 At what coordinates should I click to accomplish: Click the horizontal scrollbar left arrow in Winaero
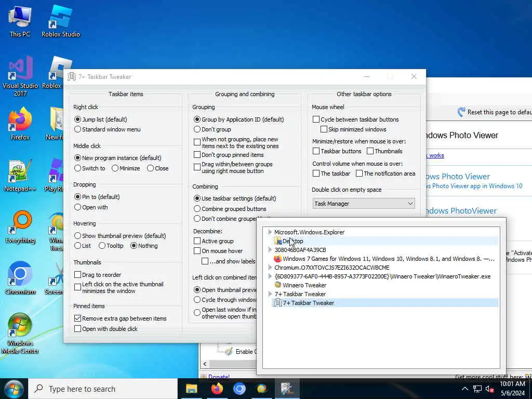tap(205, 364)
